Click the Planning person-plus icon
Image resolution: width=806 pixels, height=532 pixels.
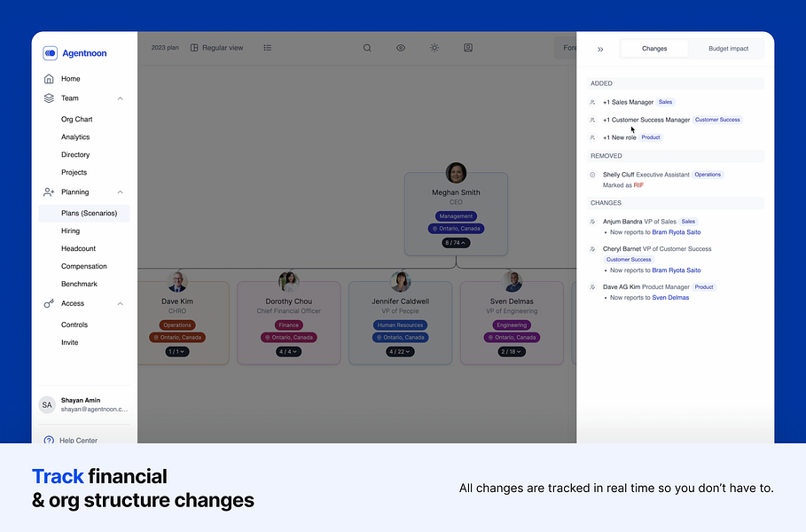(x=49, y=192)
